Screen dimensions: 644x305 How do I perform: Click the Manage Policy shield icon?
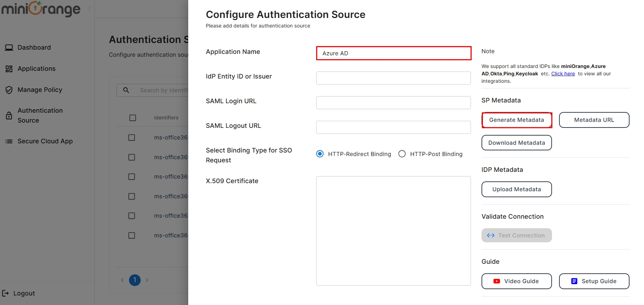[9, 90]
